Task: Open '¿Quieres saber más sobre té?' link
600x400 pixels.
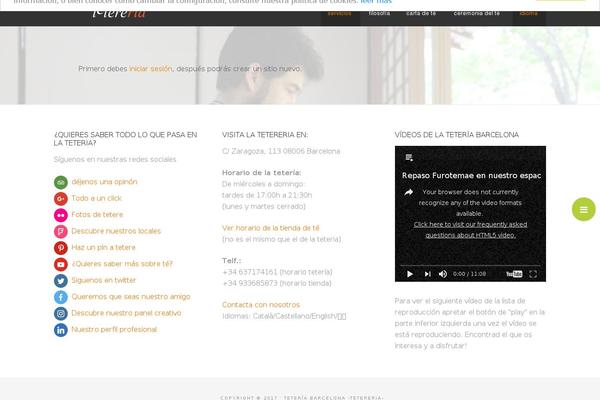Action: 122,264
